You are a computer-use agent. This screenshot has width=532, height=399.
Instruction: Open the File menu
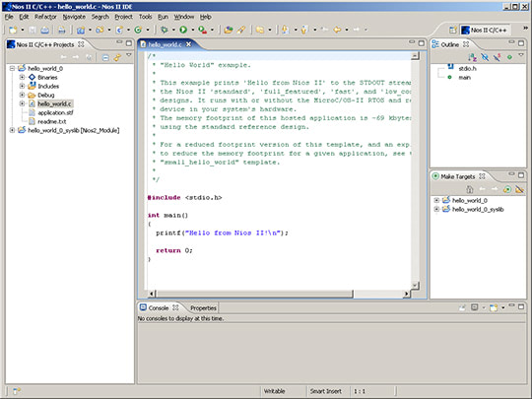click(9, 17)
